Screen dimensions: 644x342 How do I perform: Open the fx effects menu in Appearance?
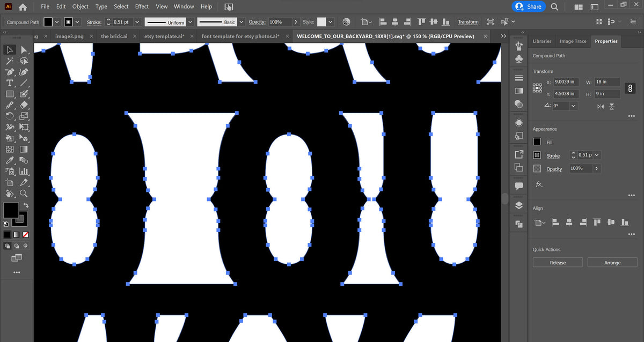click(x=539, y=184)
